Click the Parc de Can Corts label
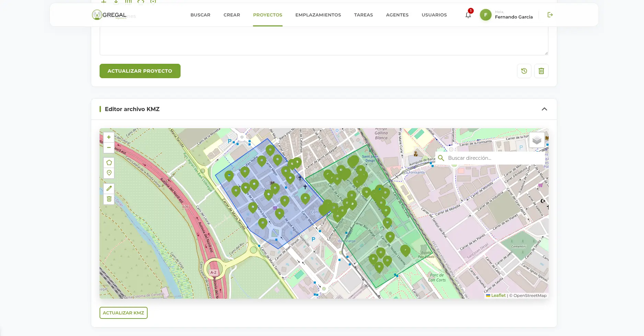This screenshot has height=336, width=644. pos(437,277)
